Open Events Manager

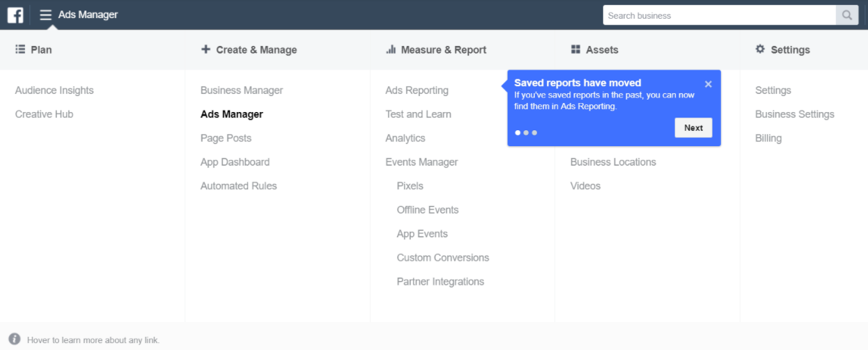click(421, 162)
